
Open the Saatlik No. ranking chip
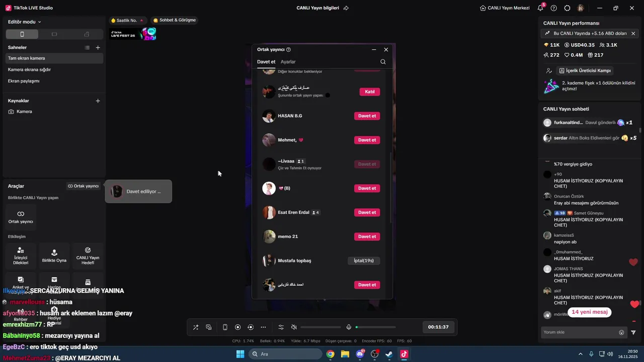pos(127,20)
